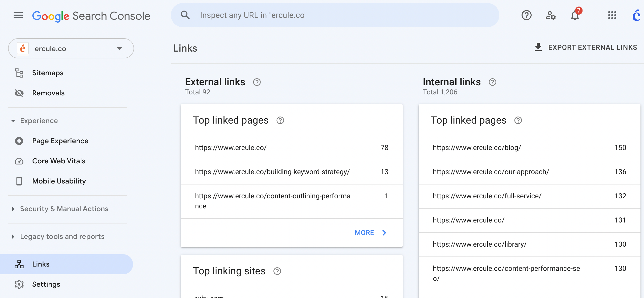The height and width of the screenshot is (298, 644).
Task: Open internal link row for /our-approach/
Action: pos(529,172)
